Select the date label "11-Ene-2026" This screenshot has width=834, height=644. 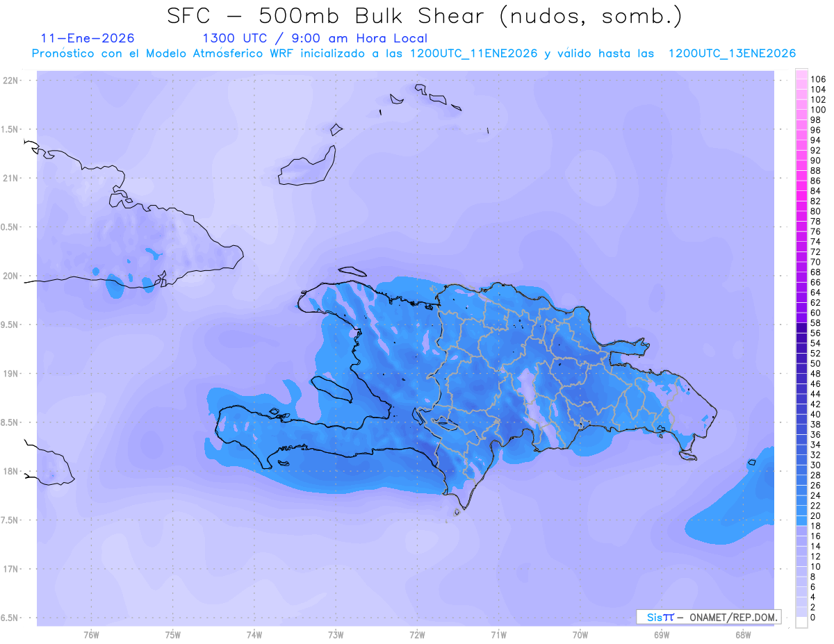click(88, 38)
